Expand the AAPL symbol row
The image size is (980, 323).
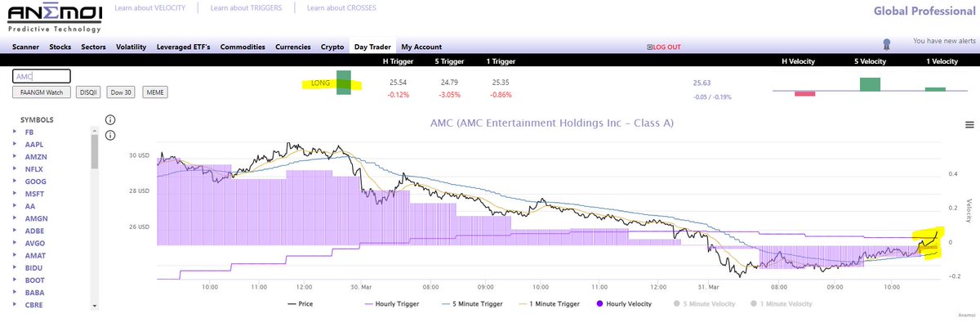(x=15, y=144)
